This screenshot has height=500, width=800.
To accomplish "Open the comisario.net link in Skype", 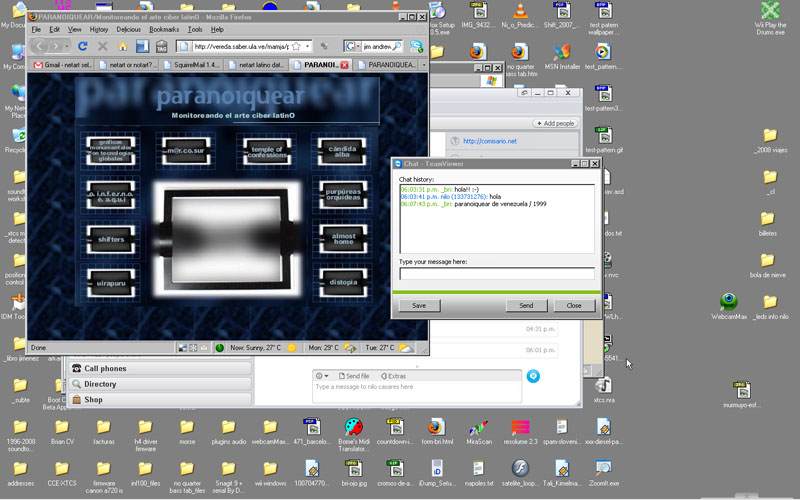I will [x=490, y=141].
